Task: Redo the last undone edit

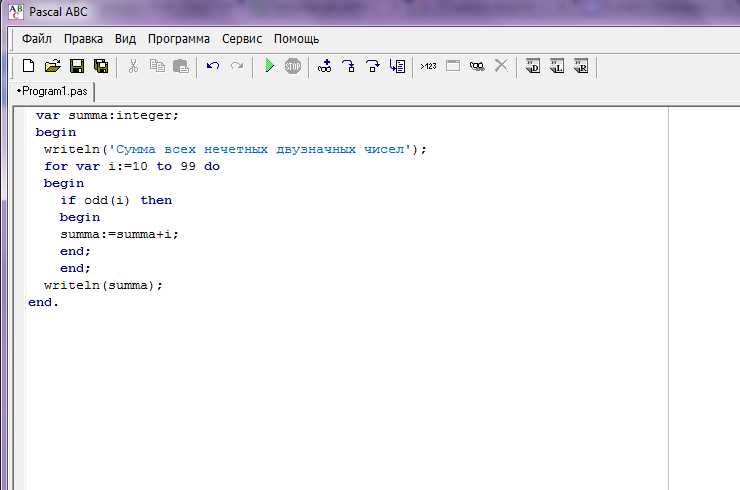Action: click(237, 66)
